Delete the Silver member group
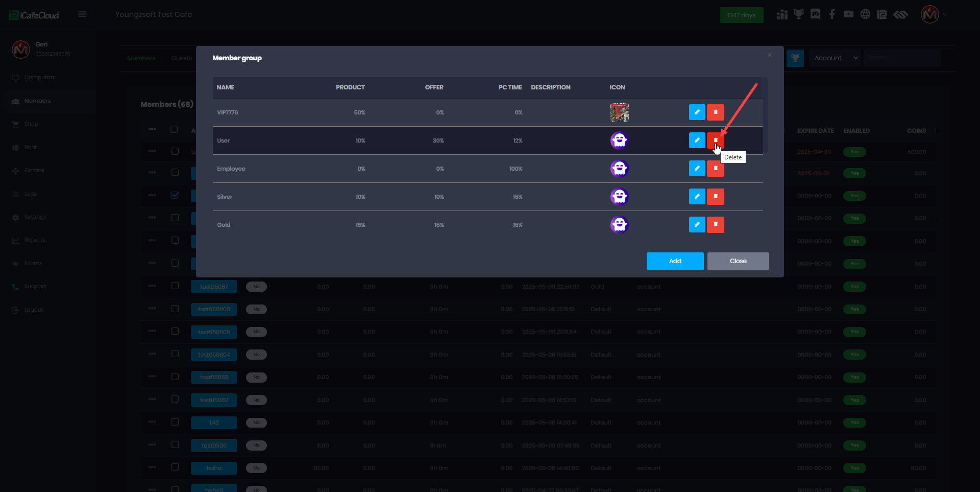Image resolution: width=980 pixels, height=492 pixels. coord(715,197)
